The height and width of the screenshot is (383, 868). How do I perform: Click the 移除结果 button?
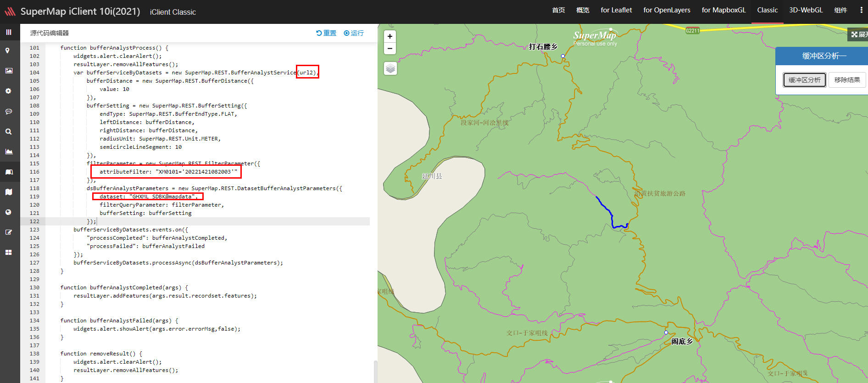[847, 80]
